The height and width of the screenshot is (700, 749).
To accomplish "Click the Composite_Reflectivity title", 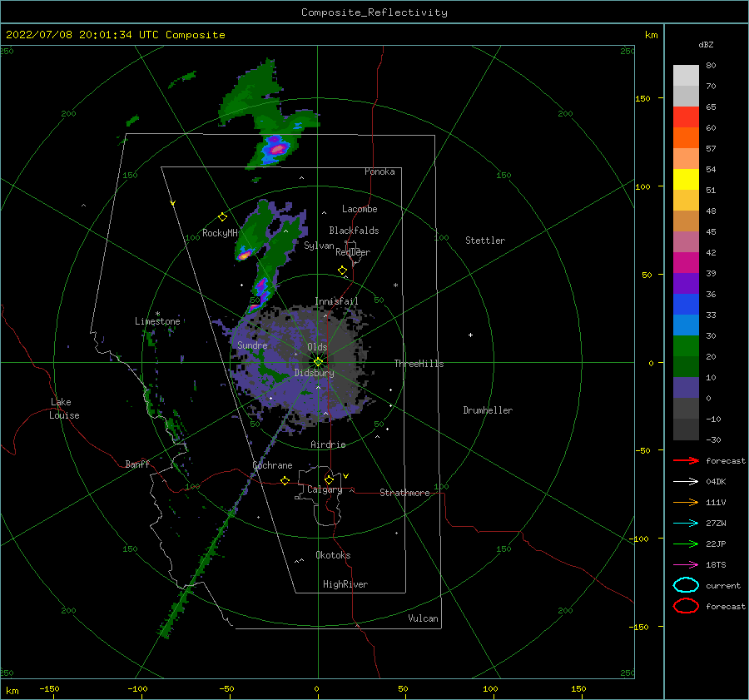I will coord(374,12).
